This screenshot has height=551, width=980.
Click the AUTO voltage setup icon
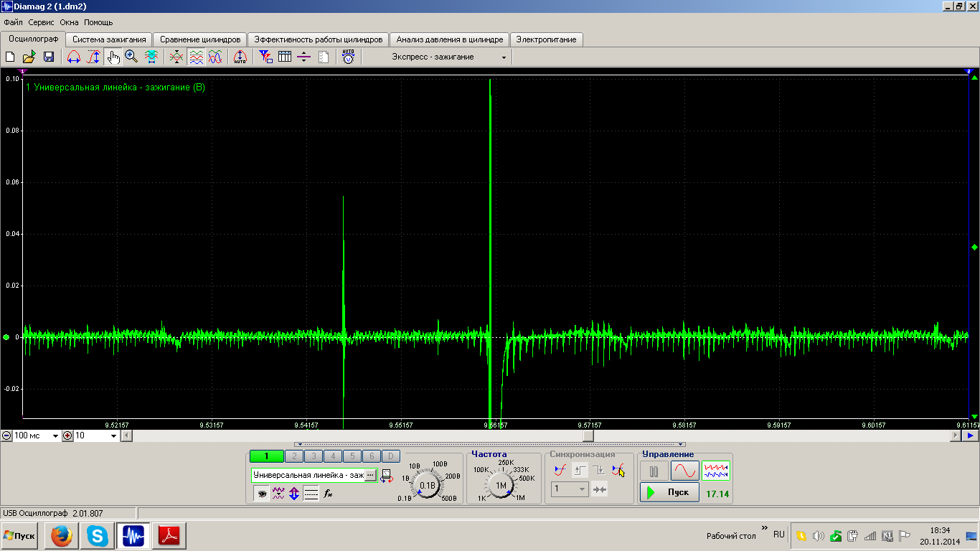coord(348,57)
